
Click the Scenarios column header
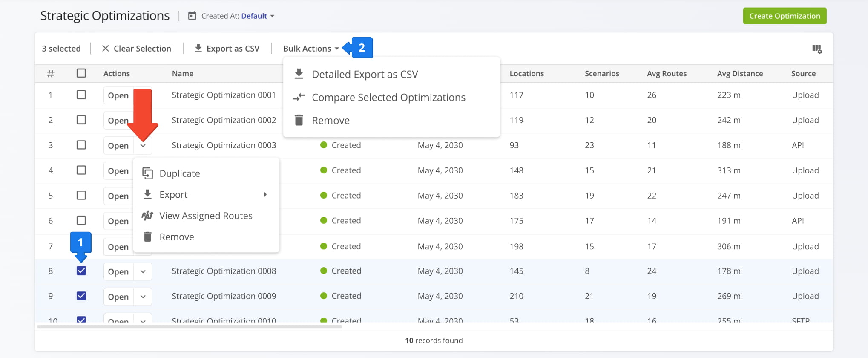602,73
